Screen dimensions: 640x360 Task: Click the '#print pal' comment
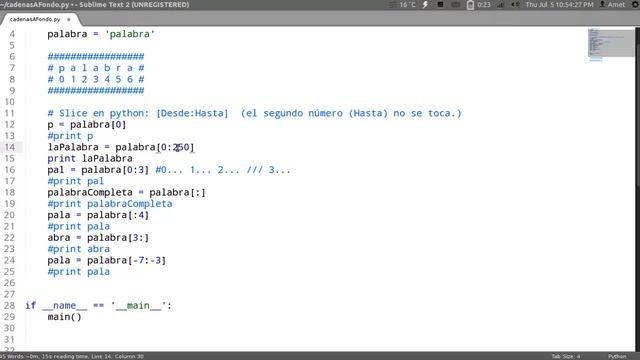click(76, 181)
